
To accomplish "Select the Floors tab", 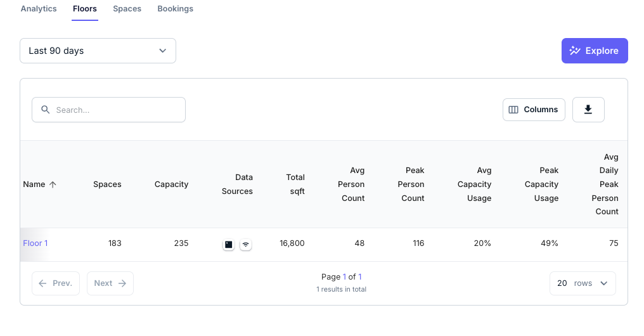I will tap(85, 9).
